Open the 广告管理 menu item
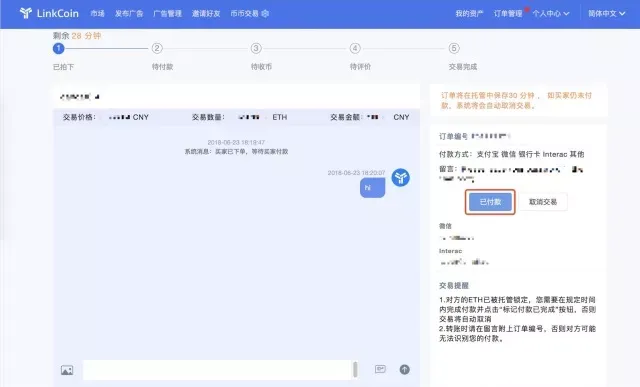640x387 pixels. pos(167,13)
